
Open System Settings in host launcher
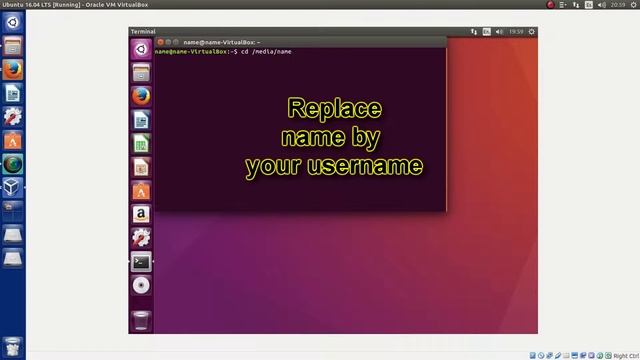click(x=13, y=117)
